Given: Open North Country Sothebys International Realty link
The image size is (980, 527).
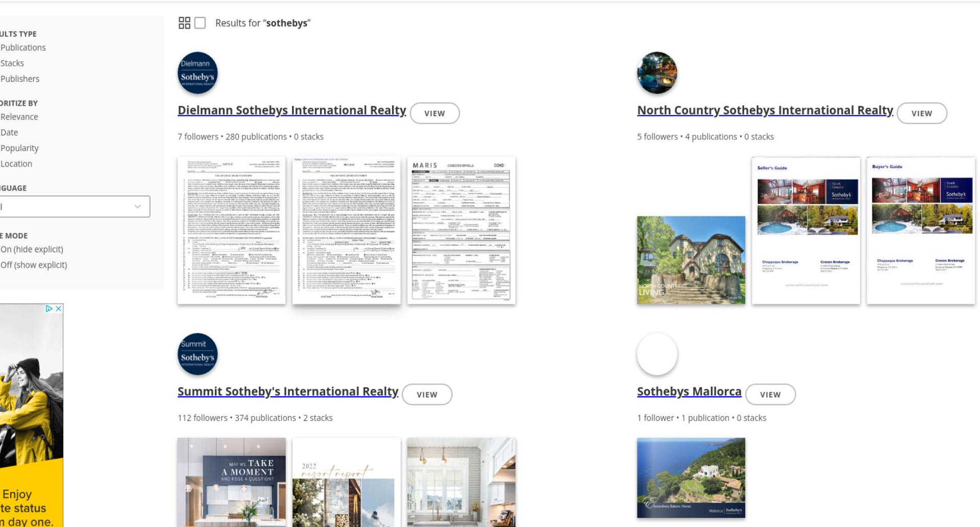Looking at the screenshot, I should [765, 110].
